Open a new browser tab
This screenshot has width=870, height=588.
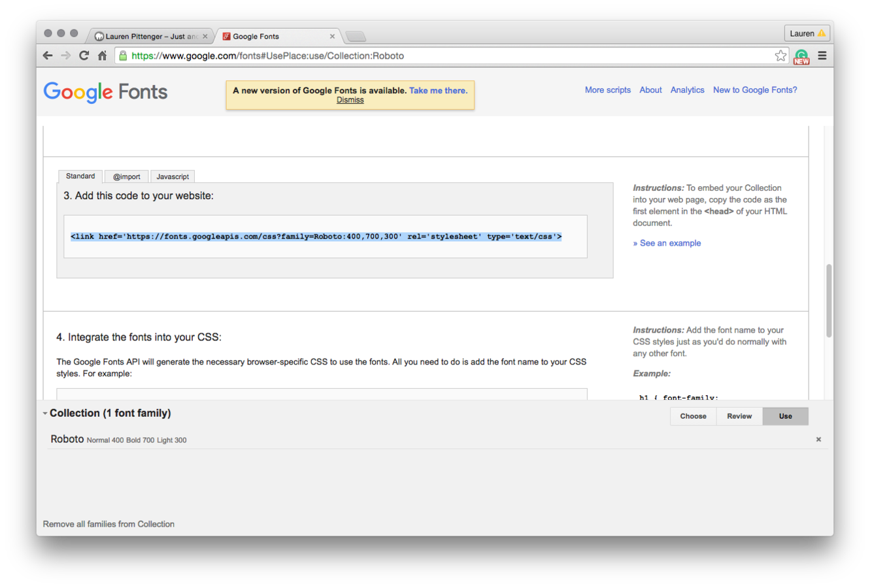pos(356,37)
